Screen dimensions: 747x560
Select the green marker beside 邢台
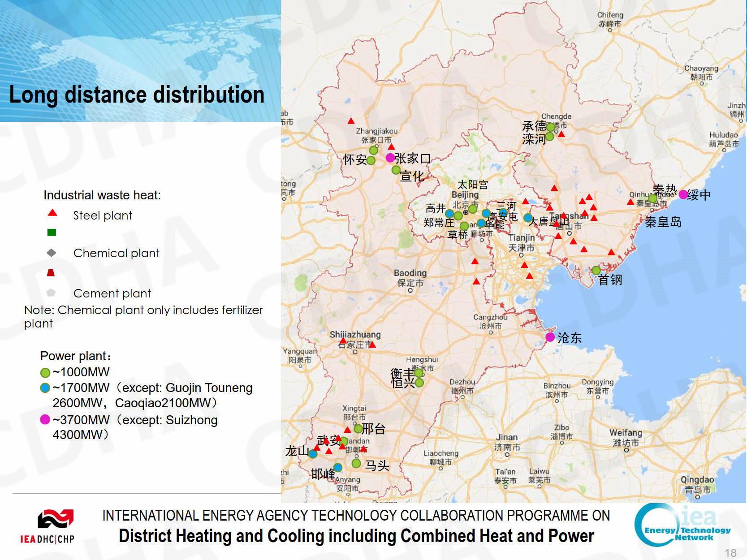[x=358, y=429]
